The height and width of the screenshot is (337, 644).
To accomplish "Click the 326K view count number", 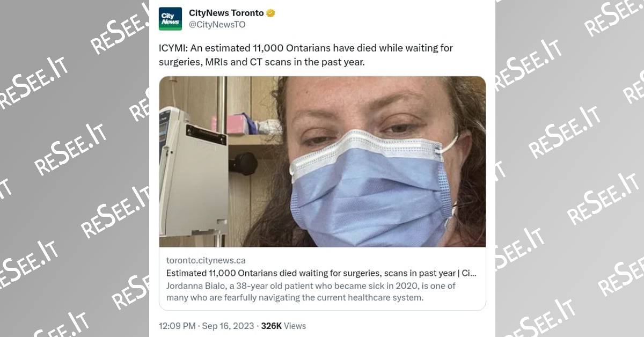I will point(272,326).
